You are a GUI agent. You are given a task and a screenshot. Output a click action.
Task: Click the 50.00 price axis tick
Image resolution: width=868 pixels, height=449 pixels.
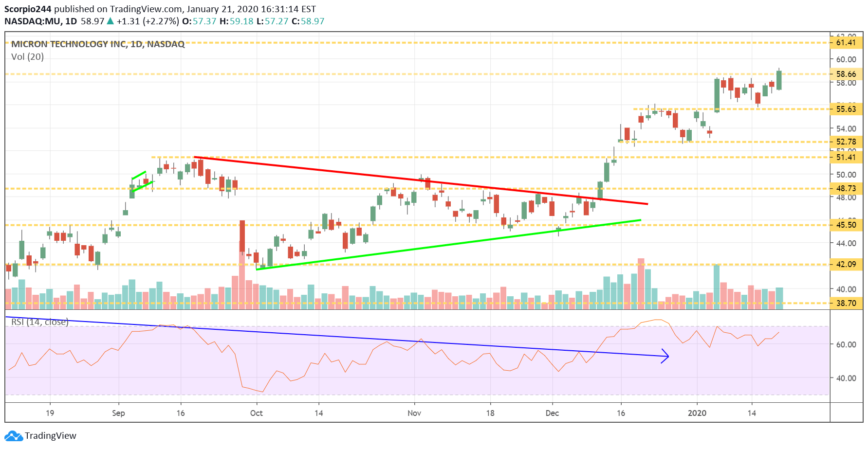[846, 175]
